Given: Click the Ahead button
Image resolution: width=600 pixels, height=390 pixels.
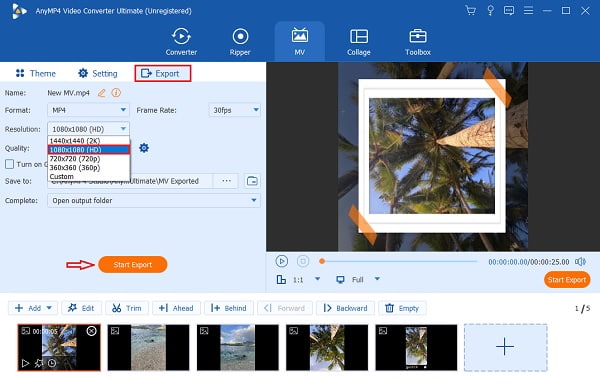Looking at the screenshot, I should 176,308.
